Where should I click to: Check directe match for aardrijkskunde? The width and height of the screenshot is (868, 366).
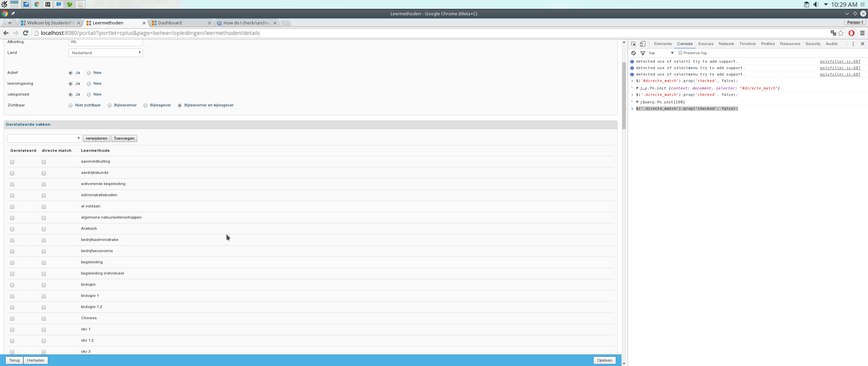[x=44, y=173]
